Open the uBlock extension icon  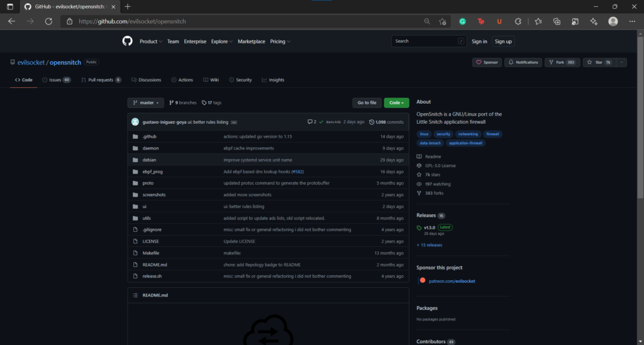point(499,21)
